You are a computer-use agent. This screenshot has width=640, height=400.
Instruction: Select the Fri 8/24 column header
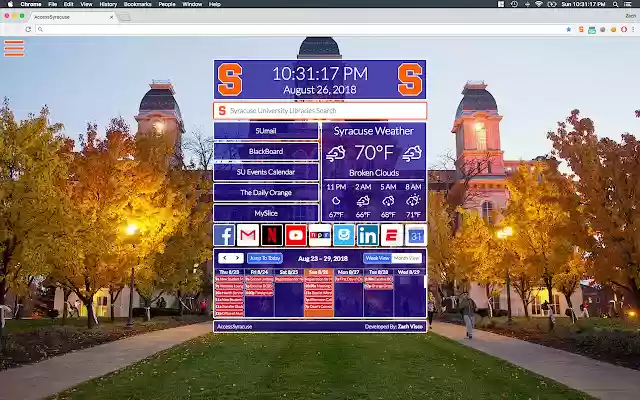259,272
